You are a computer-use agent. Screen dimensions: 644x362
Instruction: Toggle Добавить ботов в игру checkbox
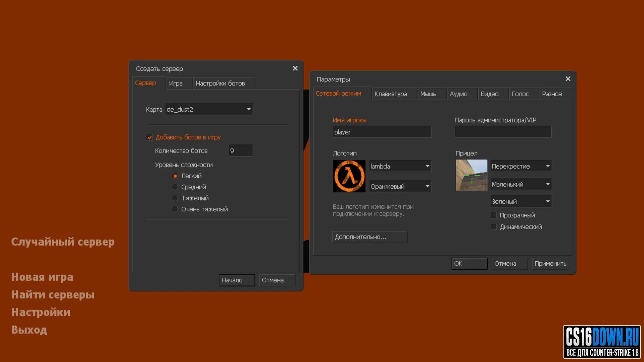[150, 137]
